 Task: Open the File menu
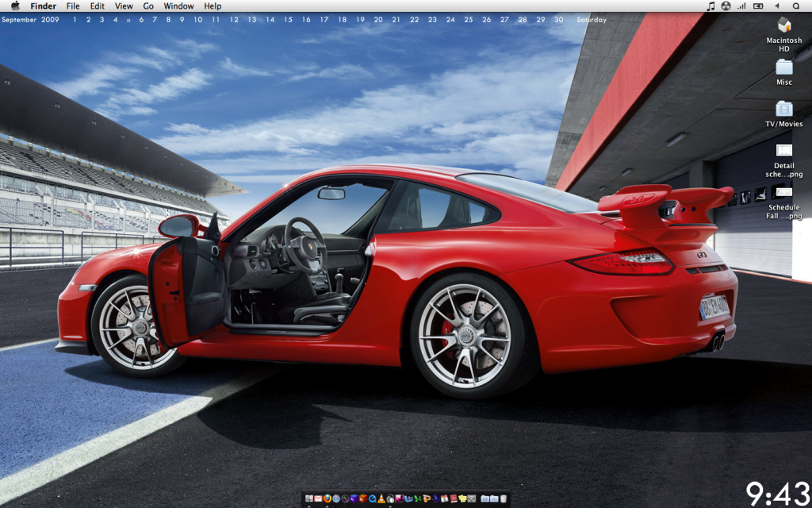(73, 6)
